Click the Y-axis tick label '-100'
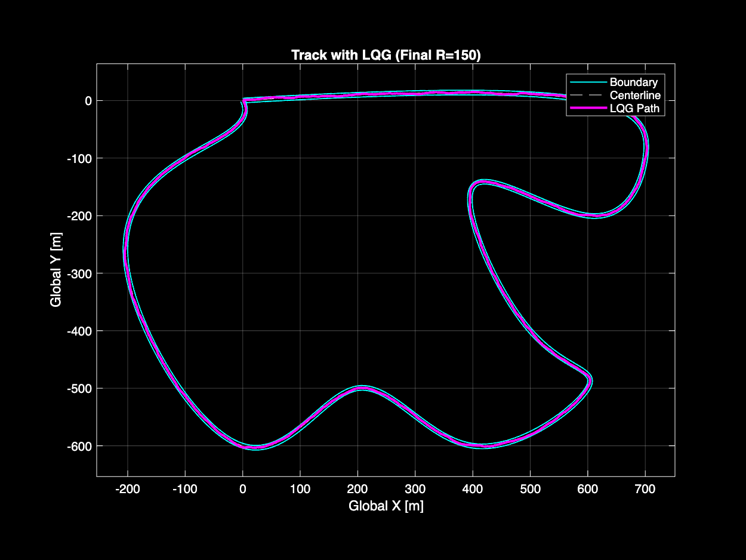Screen dimensions: 746x560 [x=79, y=158]
